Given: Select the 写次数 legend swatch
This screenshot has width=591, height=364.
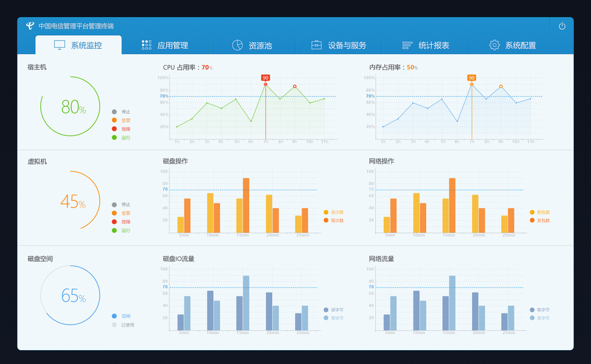Looking at the screenshot, I should (326, 220).
